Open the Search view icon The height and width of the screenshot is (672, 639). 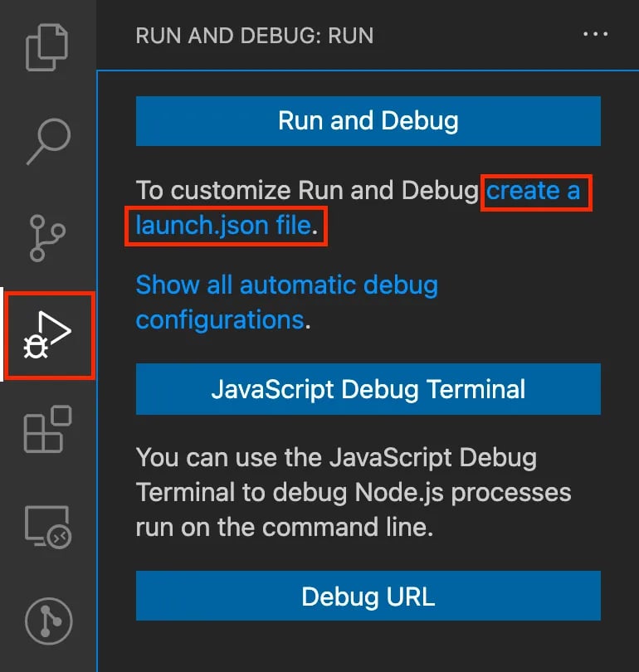(48, 141)
